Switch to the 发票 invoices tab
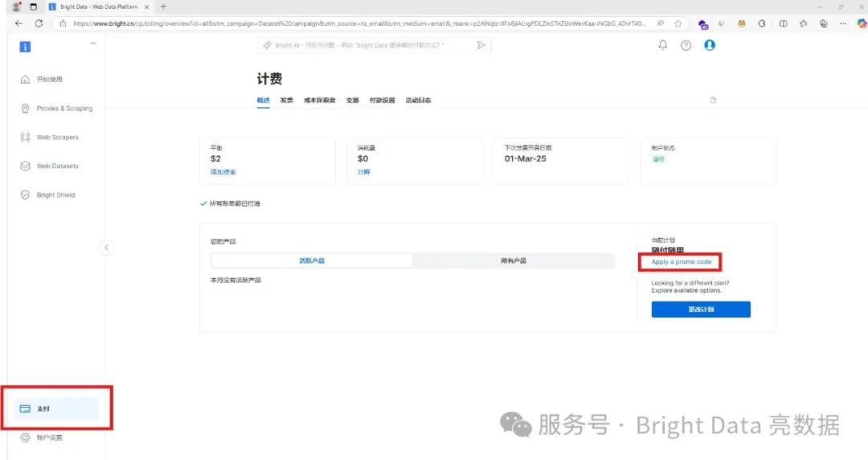 (x=286, y=101)
